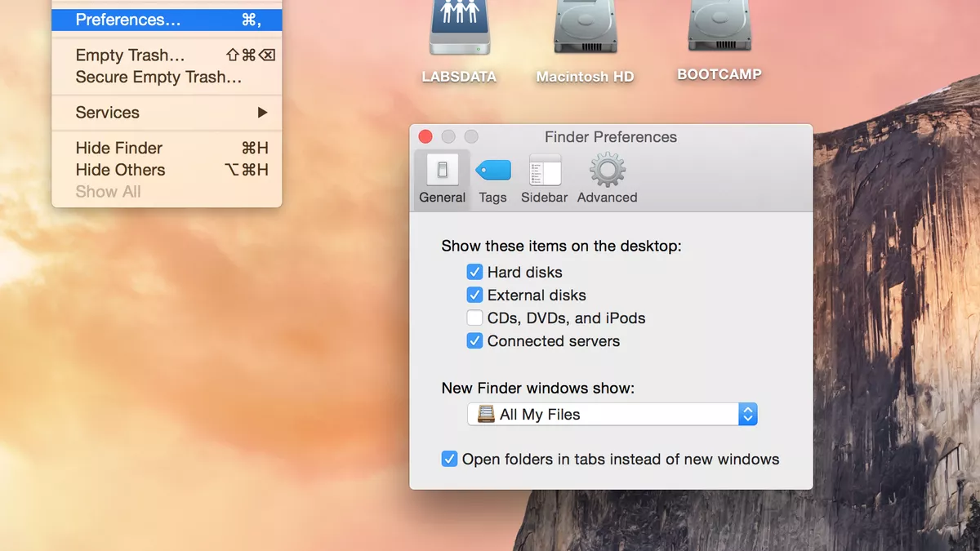Choose Preferences… in the Finder menu
Screen dimensions: 980x551
pyautogui.click(x=167, y=20)
